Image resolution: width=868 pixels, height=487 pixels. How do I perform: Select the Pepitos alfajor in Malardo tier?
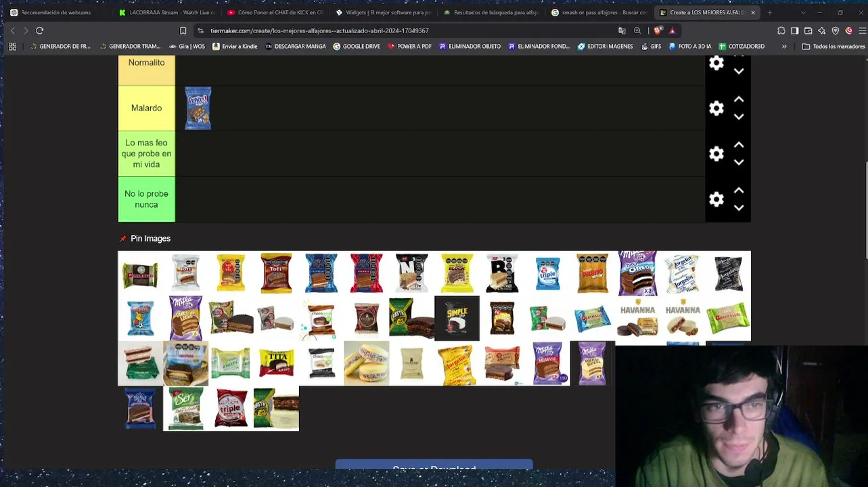pos(198,108)
